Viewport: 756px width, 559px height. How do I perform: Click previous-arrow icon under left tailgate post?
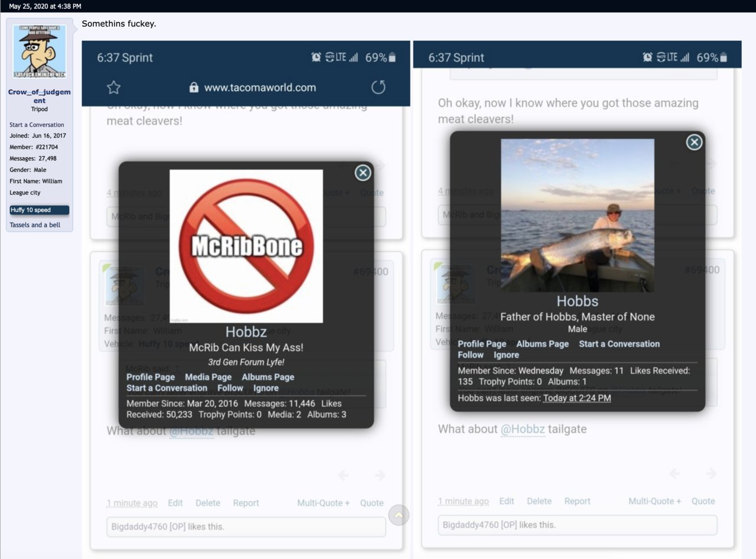pyautogui.click(x=343, y=475)
